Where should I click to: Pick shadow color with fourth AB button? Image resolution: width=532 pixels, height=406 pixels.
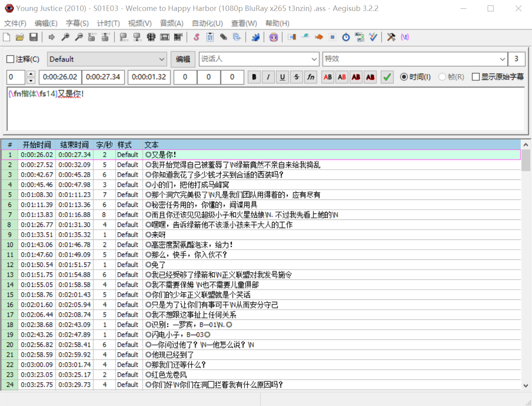(370, 77)
